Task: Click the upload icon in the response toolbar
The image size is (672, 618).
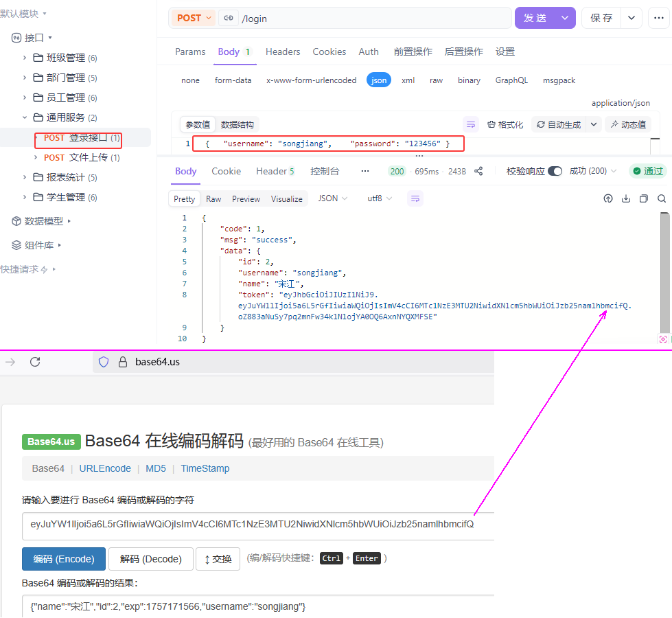Action: tap(608, 198)
